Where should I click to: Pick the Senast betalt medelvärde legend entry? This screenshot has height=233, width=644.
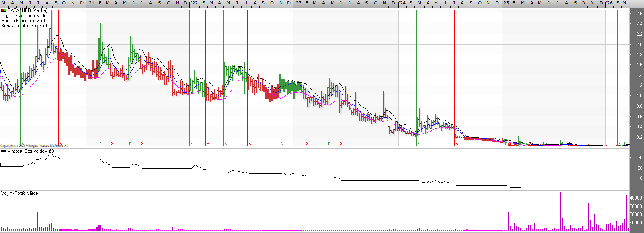(25, 26)
